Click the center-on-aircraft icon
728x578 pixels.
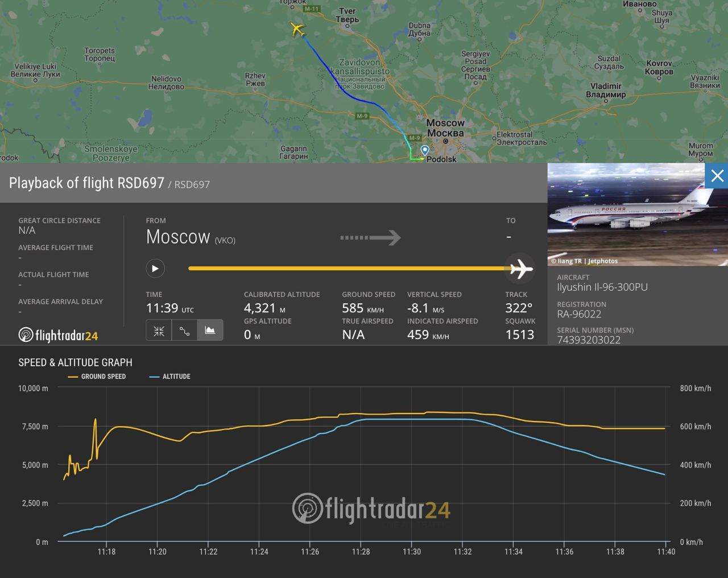[x=159, y=331]
